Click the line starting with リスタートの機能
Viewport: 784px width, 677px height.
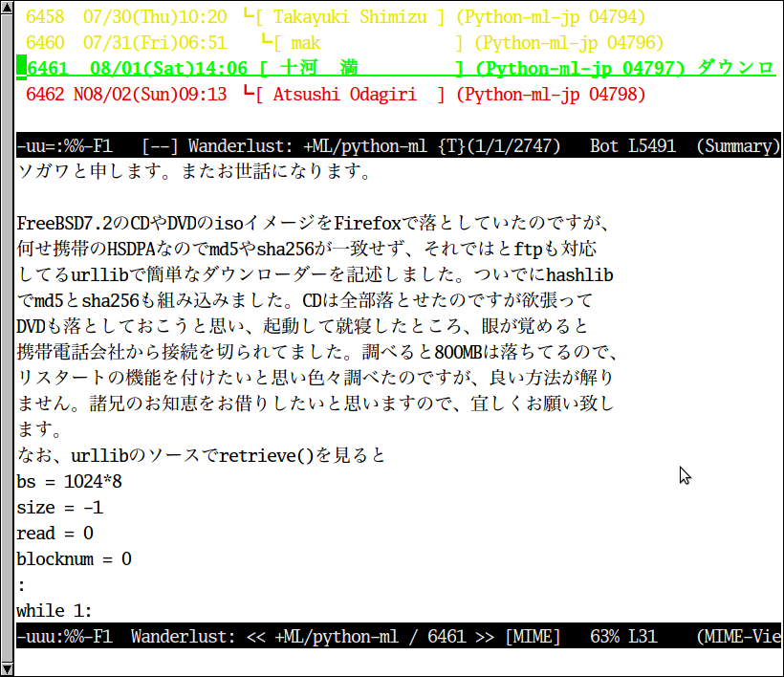315,378
